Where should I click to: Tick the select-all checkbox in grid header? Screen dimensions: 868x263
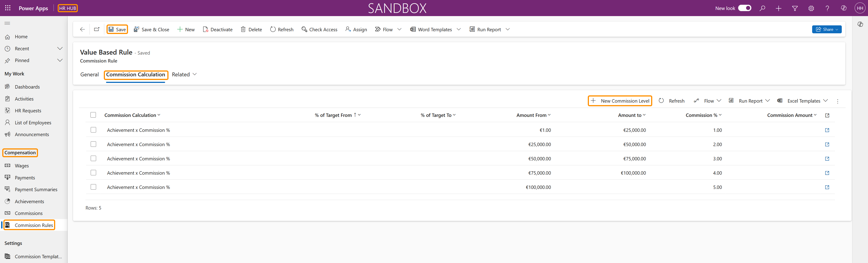click(x=93, y=115)
